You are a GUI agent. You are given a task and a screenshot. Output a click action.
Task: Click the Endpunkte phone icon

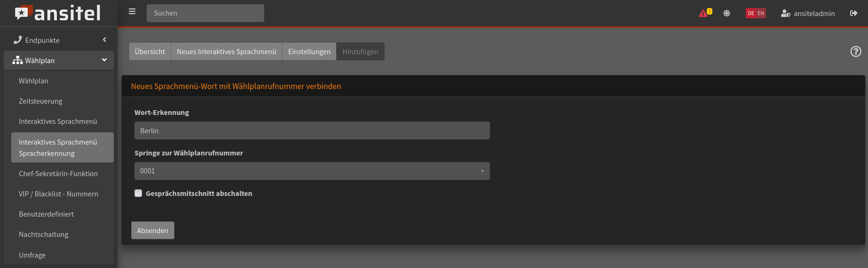(18, 40)
